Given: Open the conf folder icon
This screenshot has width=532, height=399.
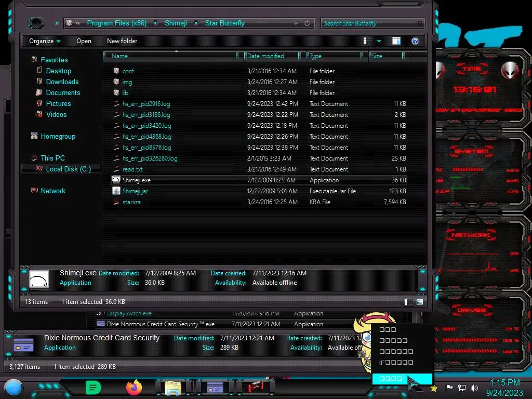Looking at the screenshot, I should click(x=116, y=71).
